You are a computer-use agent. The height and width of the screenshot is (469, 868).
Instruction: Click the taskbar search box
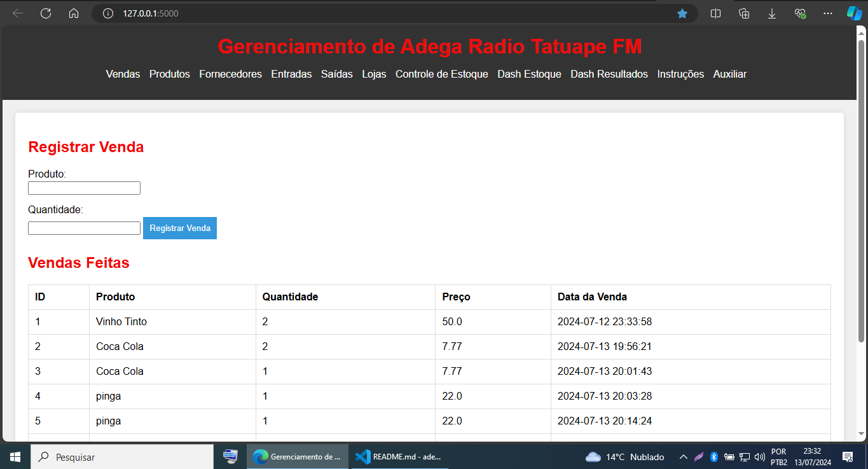pyautogui.click(x=122, y=457)
